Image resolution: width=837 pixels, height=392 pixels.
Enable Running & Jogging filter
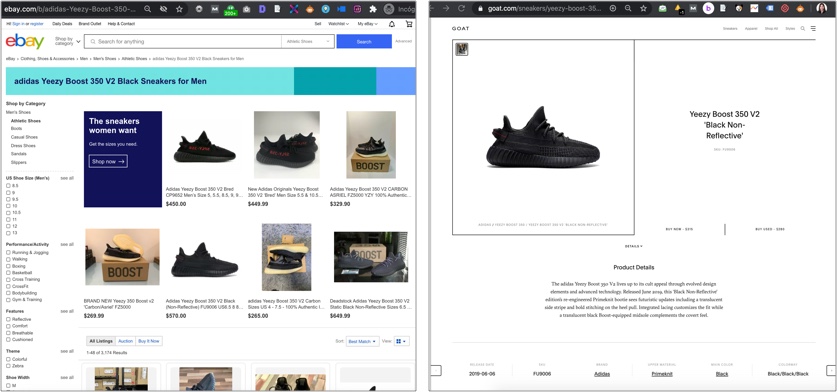(x=8, y=253)
